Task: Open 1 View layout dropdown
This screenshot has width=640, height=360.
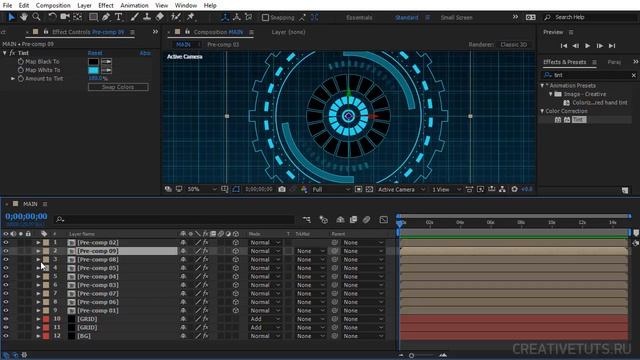Action: coord(447,189)
